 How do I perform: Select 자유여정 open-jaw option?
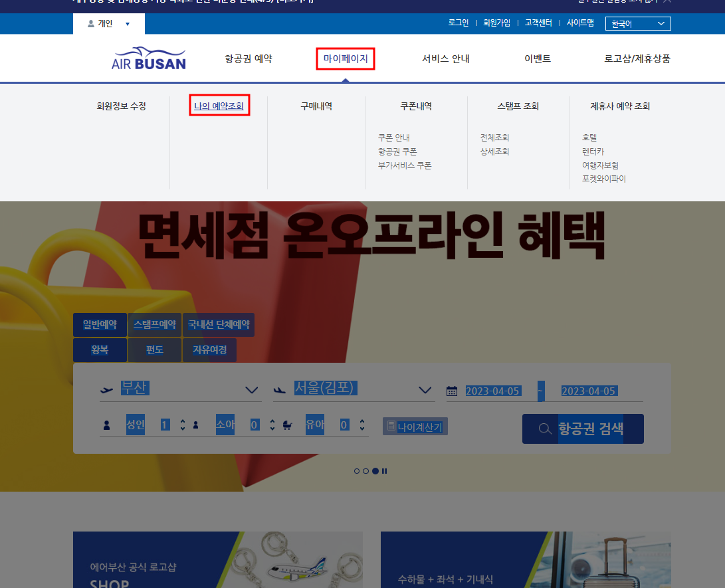click(x=209, y=349)
